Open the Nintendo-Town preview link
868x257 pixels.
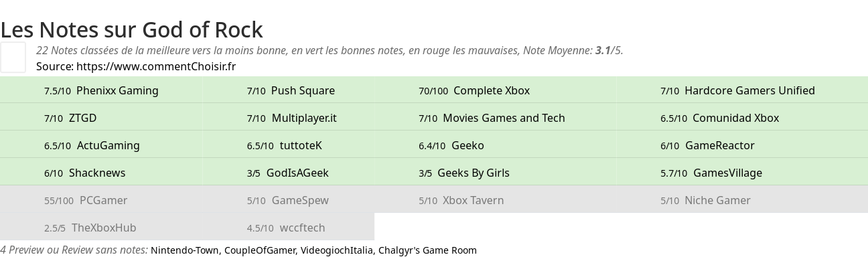coord(185,250)
